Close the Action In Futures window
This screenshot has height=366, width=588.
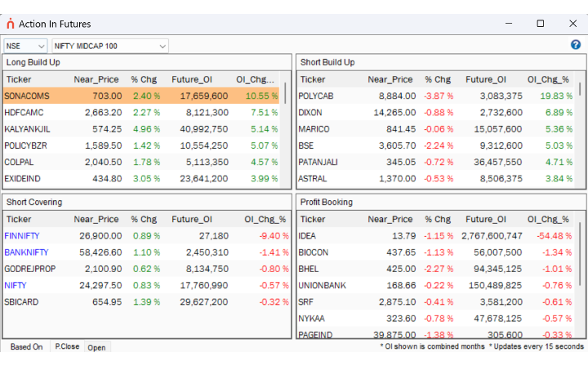(572, 24)
